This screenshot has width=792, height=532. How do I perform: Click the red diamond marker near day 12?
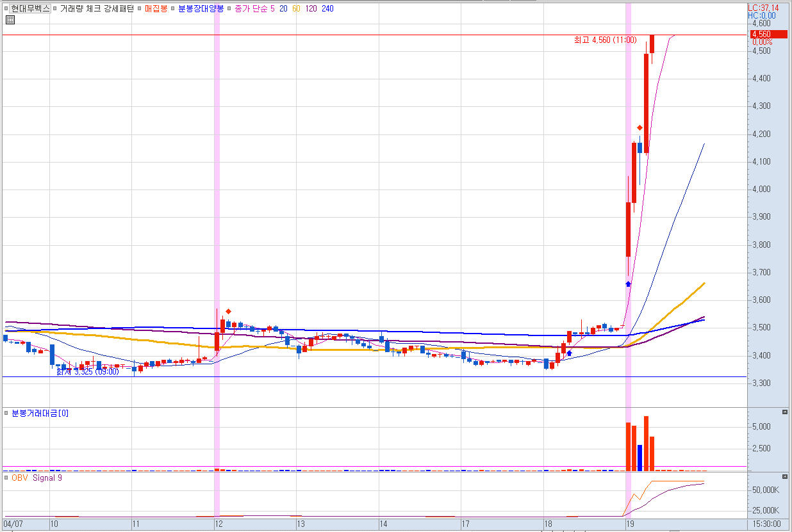pyautogui.click(x=229, y=311)
